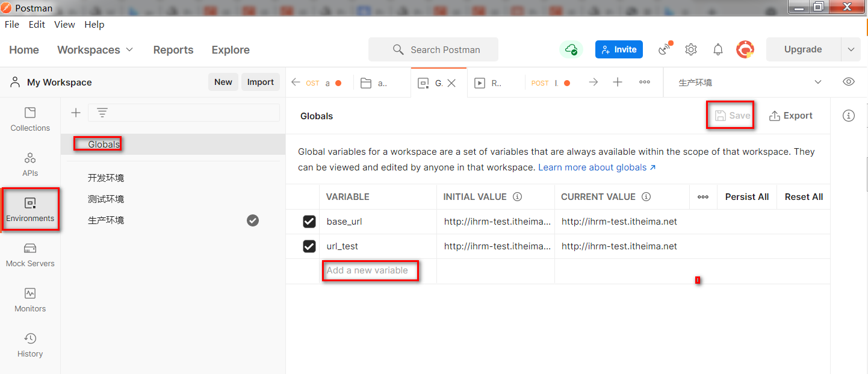Open the 生产环境 environment selector dropdown
The image size is (868, 374).
(x=750, y=83)
